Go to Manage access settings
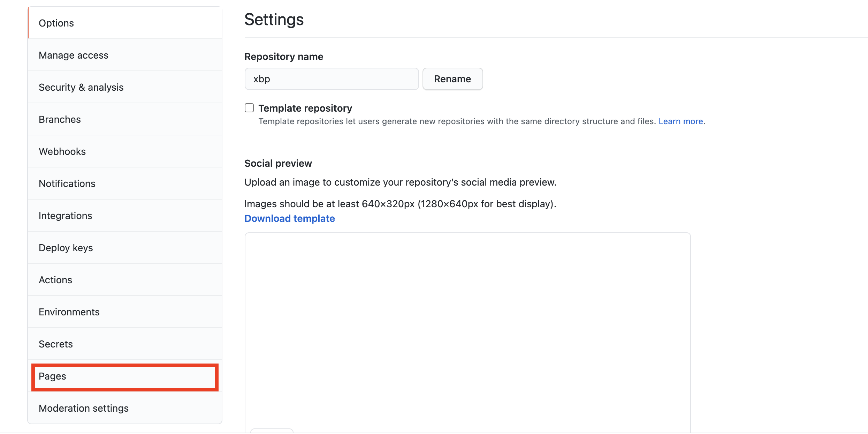The height and width of the screenshot is (434, 868). click(x=74, y=55)
